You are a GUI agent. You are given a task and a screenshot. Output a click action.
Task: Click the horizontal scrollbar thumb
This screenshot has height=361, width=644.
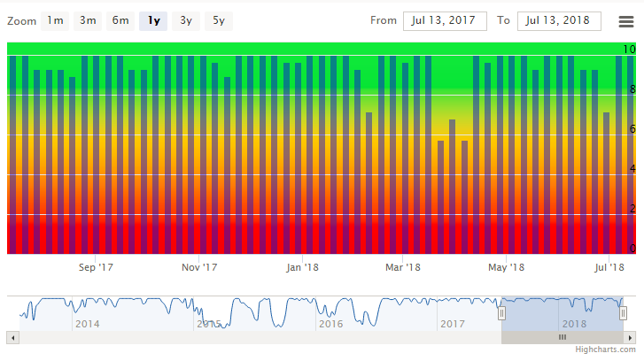pyautogui.click(x=563, y=338)
